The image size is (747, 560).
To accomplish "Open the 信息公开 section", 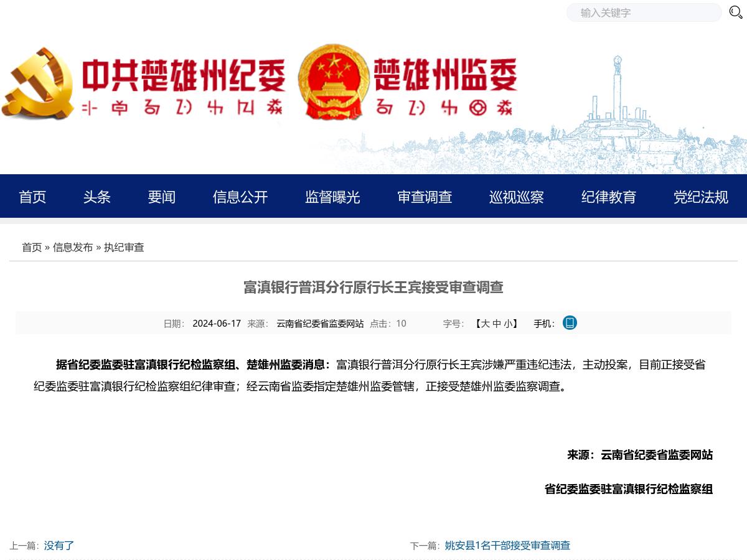I will [240, 197].
